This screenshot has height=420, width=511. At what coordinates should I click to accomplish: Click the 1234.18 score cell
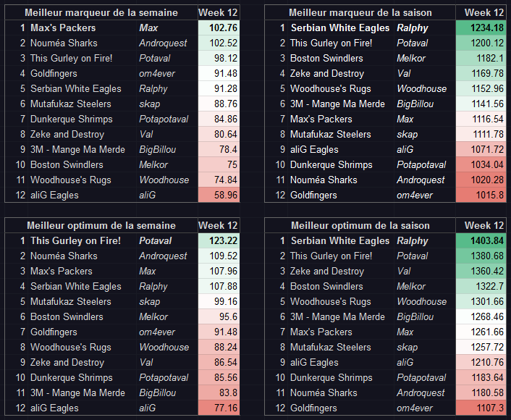(x=481, y=28)
